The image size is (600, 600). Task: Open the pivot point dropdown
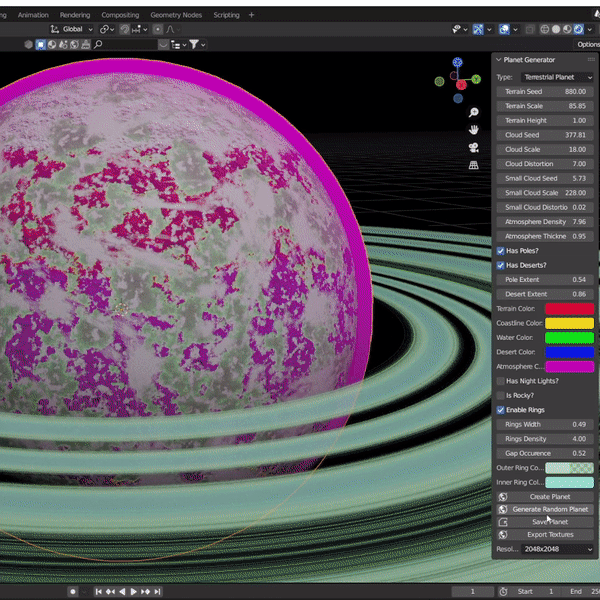[x=107, y=29]
